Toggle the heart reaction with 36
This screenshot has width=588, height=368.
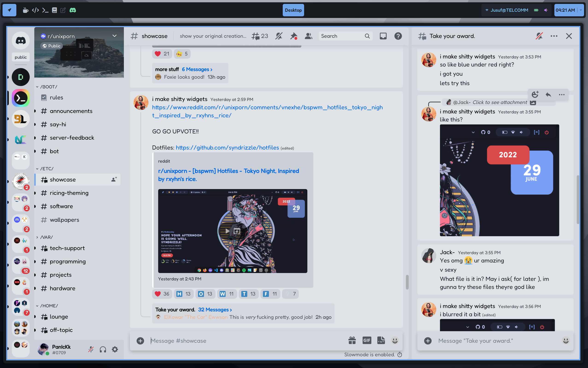pyautogui.click(x=162, y=294)
